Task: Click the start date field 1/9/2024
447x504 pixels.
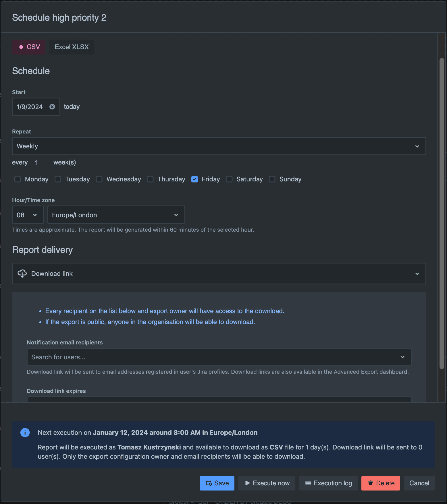Action: (36, 107)
